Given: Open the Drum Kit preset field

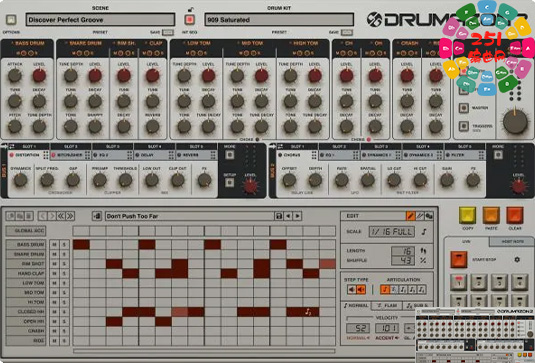Looking at the screenshot, I should 279,20.
